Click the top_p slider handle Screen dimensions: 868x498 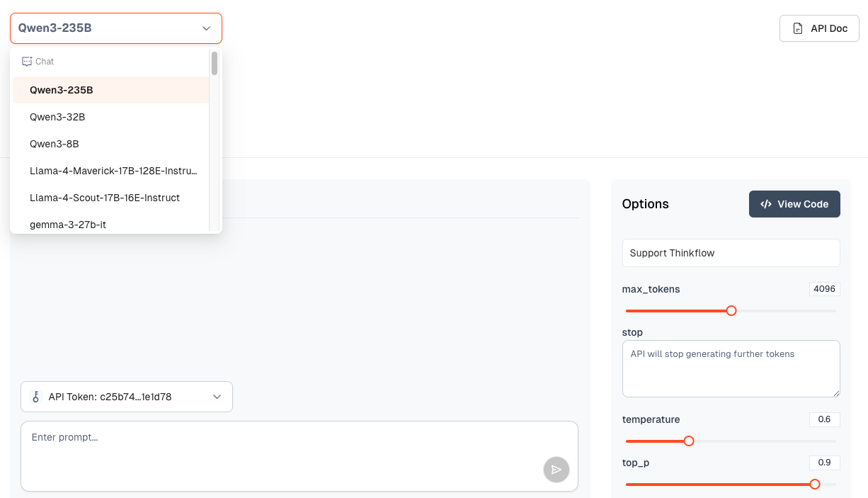coord(814,484)
